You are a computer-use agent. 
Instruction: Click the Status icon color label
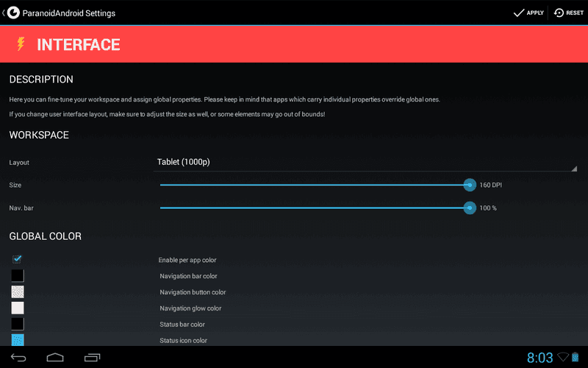[183, 341]
